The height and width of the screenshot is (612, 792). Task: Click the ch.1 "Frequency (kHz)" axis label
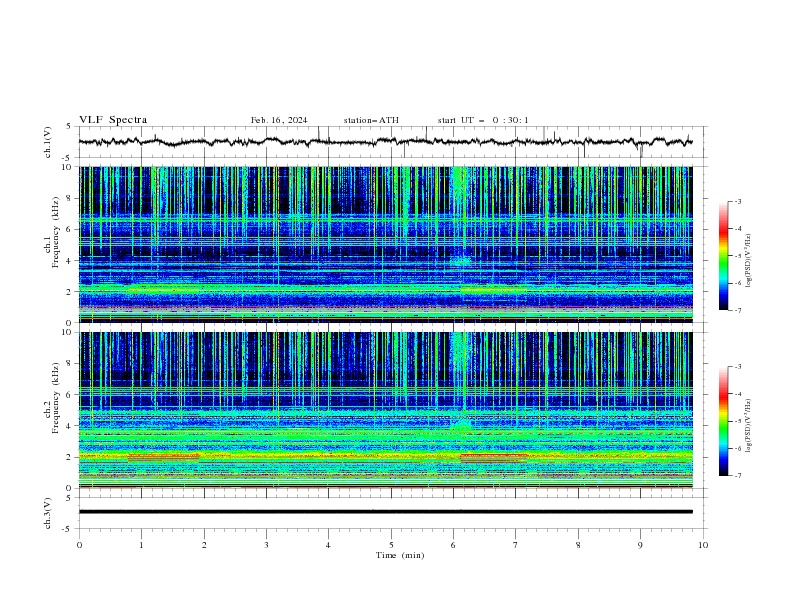pos(56,230)
